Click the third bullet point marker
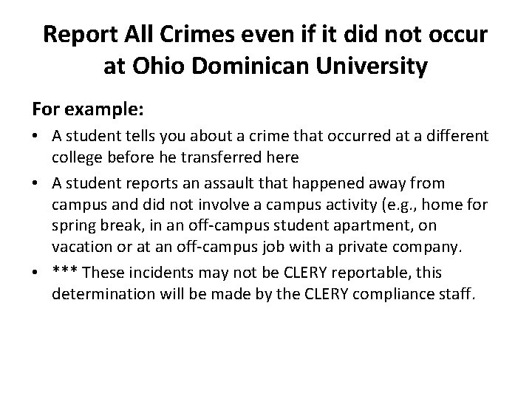This screenshot has width=532, height=399. coord(35,273)
